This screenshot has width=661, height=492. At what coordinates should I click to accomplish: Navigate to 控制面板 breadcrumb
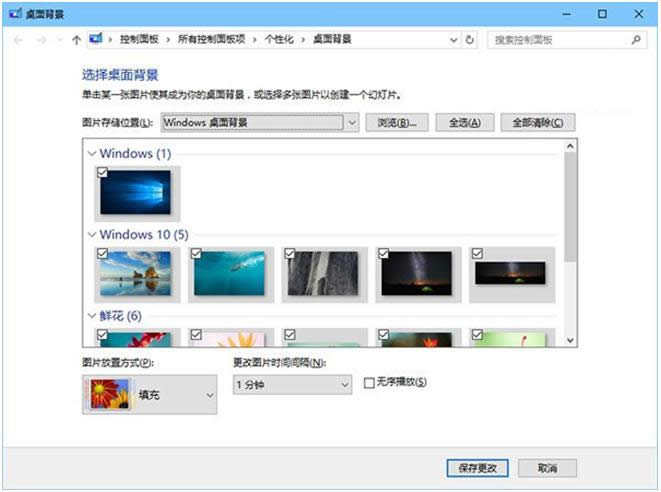pyautogui.click(x=139, y=39)
